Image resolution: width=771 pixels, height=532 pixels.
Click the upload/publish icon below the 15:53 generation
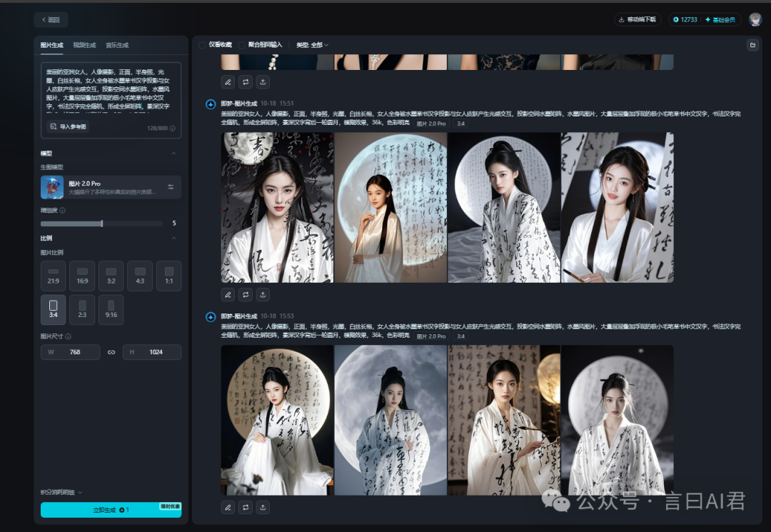click(x=263, y=507)
